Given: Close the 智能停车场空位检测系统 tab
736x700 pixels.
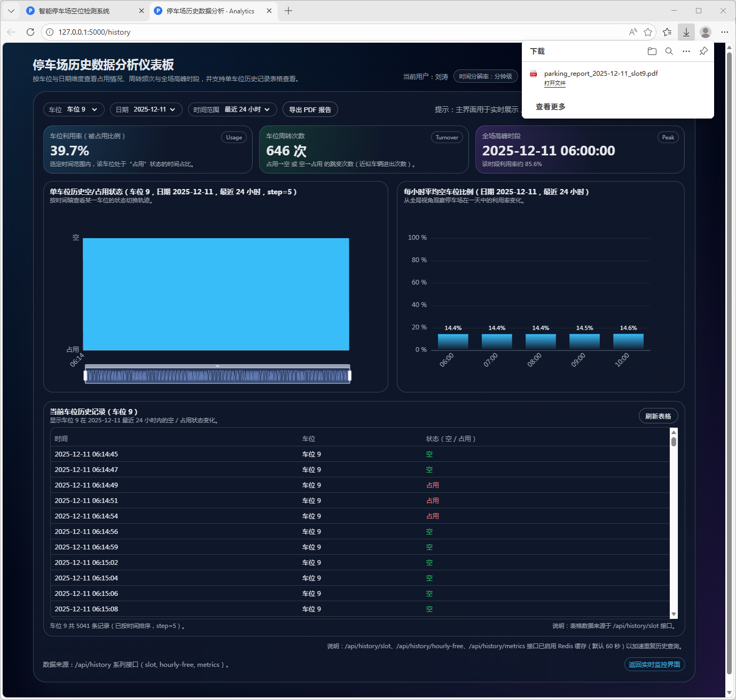Looking at the screenshot, I should click(142, 11).
